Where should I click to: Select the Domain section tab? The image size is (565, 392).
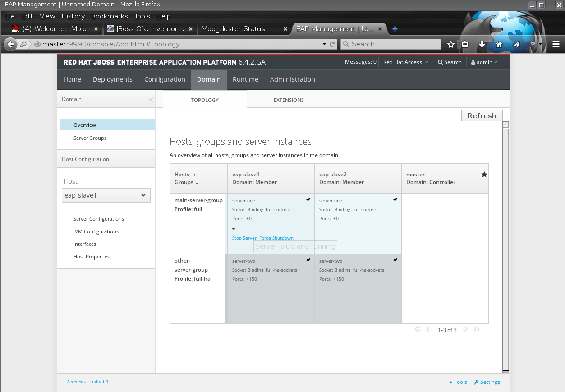point(209,79)
